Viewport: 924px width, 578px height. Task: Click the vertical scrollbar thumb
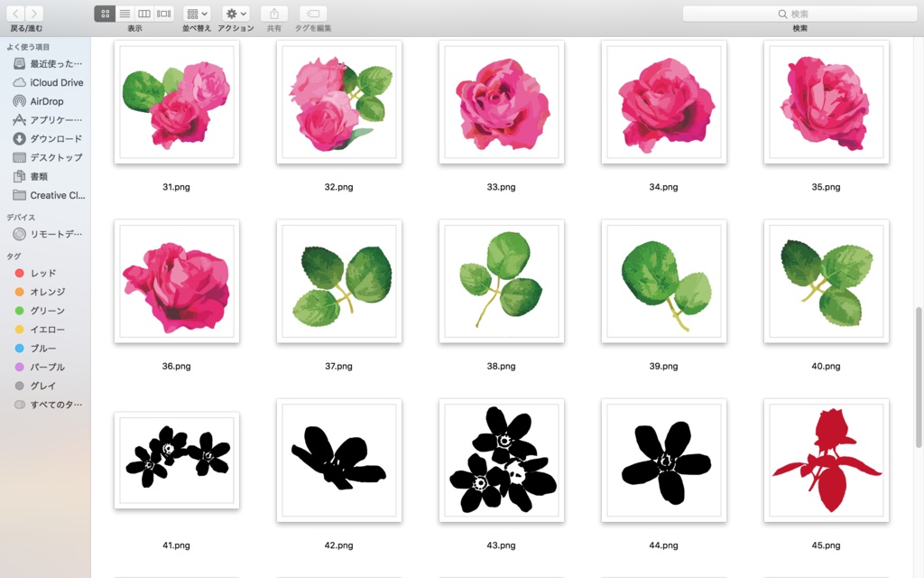919,378
